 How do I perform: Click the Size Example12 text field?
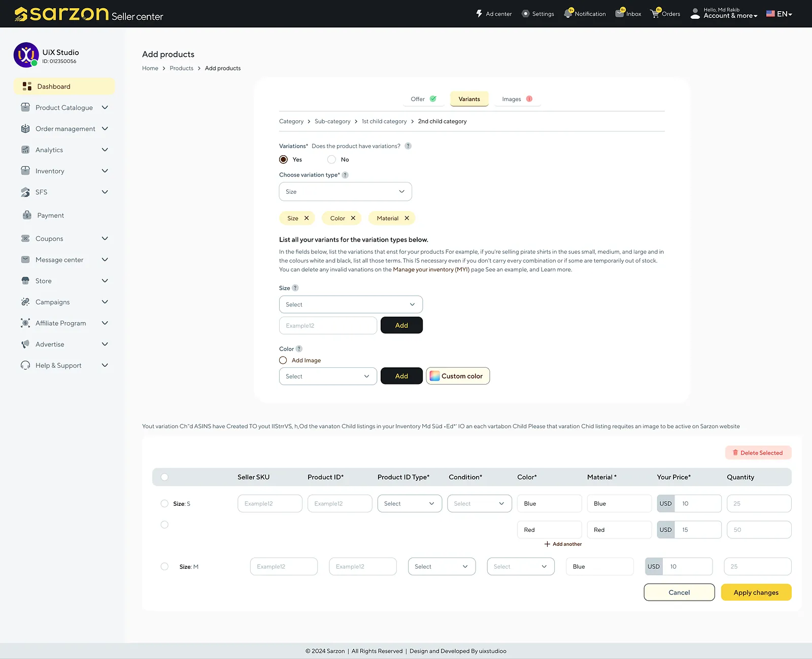pyautogui.click(x=328, y=326)
